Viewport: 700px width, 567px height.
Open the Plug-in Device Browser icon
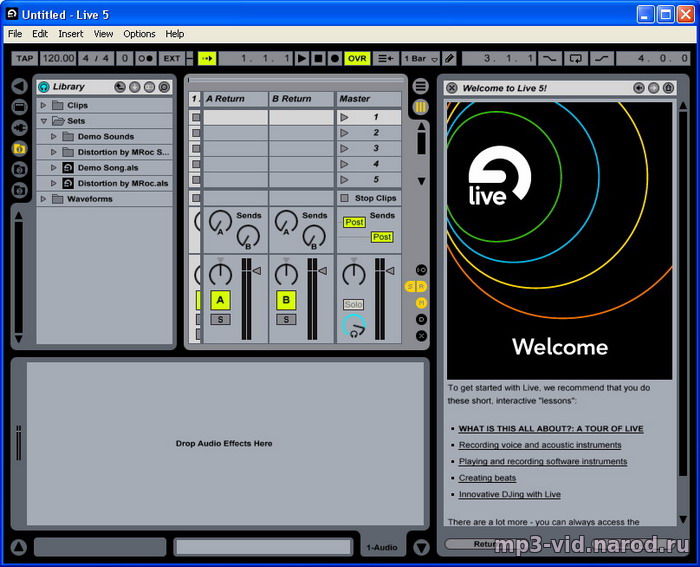(19, 128)
